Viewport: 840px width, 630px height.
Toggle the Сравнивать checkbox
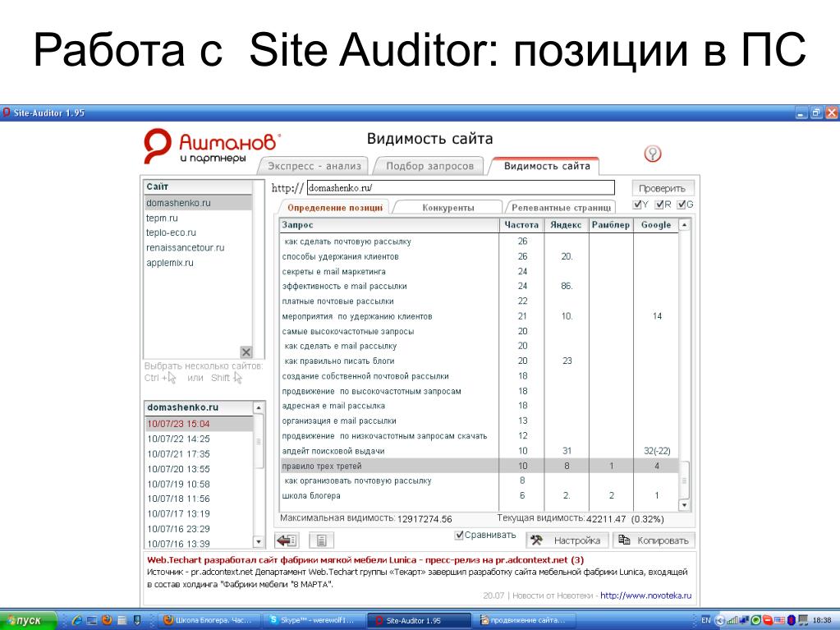(x=458, y=535)
